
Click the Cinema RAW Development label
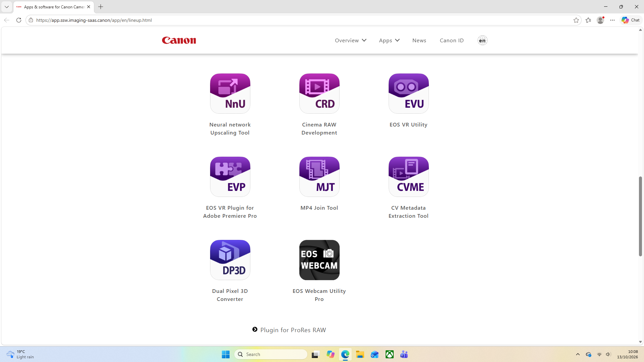coord(319,128)
